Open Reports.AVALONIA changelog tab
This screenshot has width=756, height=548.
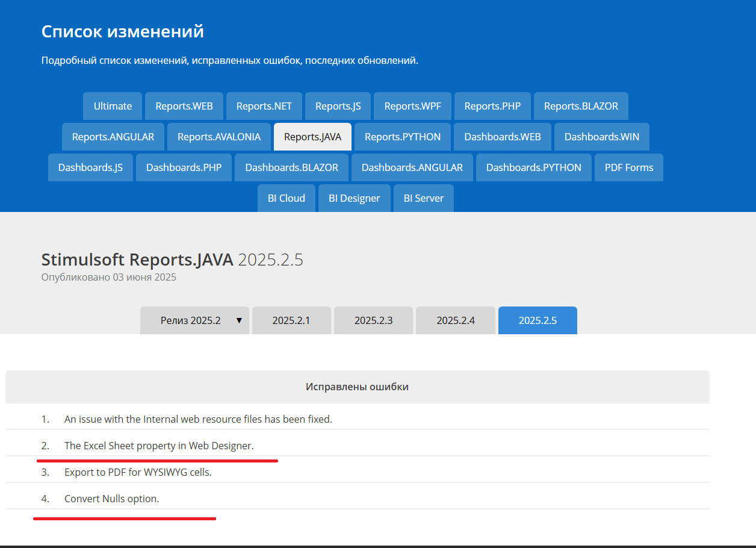click(x=219, y=137)
